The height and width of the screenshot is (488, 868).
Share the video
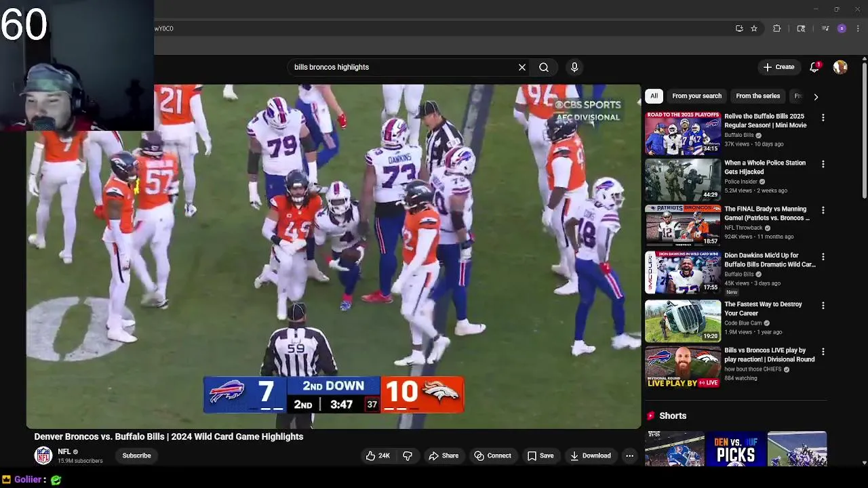(x=443, y=455)
